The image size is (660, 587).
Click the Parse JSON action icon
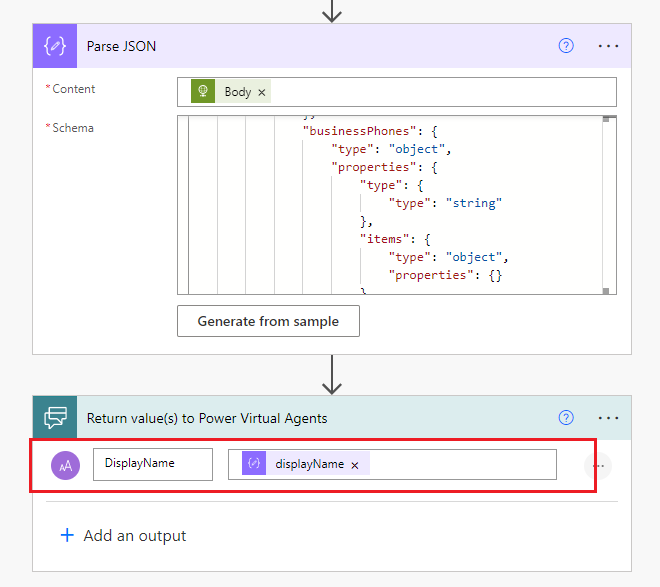pos(54,46)
